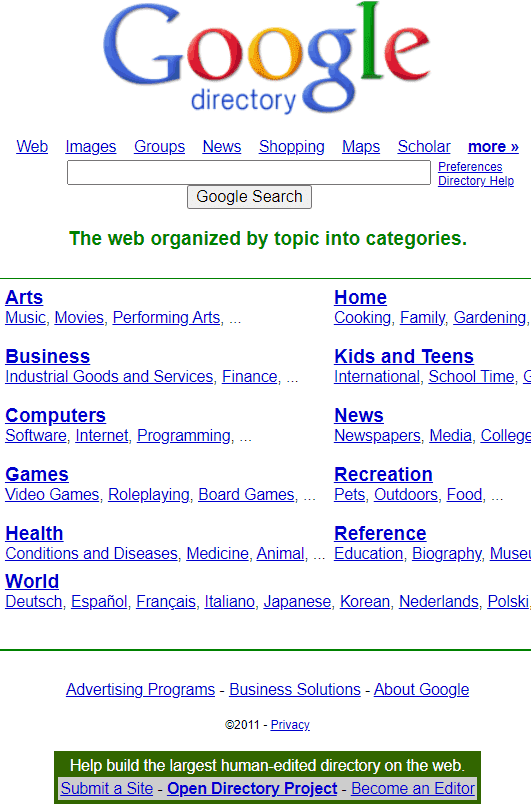
Task: Switch to the Scholar tab
Action: (424, 146)
